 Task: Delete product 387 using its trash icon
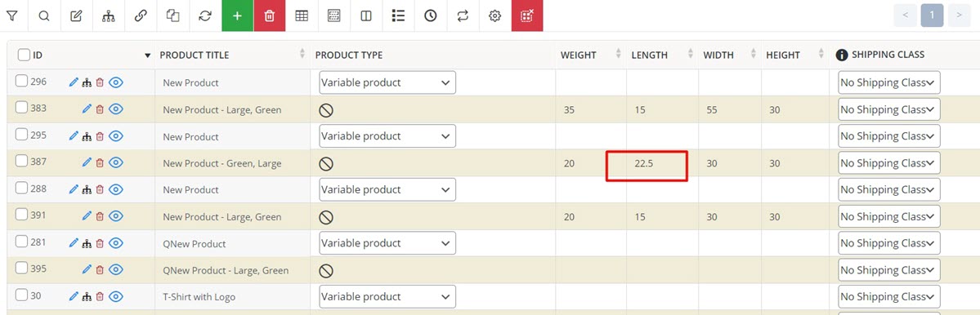(100, 162)
